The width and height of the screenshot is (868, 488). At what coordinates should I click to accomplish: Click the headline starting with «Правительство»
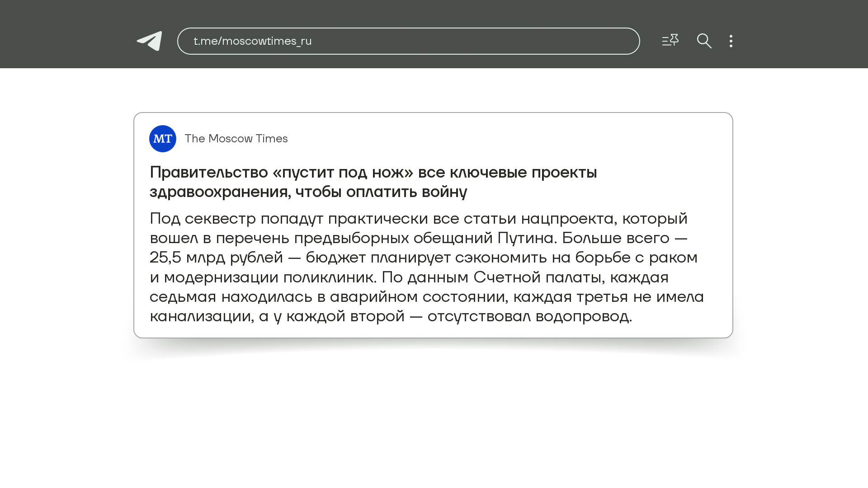click(x=373, y=173)
